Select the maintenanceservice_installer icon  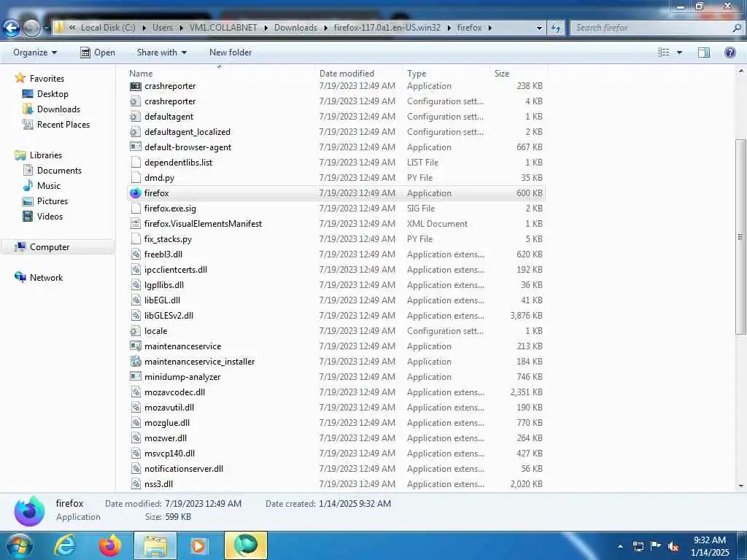(x=136, y=362)
